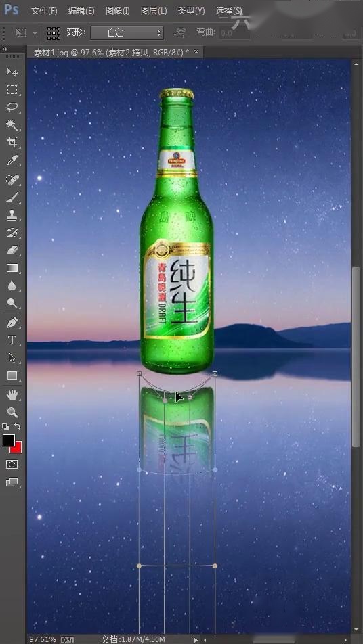Click the 文档:1.87M/4.50M status info
Screen dimensions: 363x644
click(x=133, y=639)
